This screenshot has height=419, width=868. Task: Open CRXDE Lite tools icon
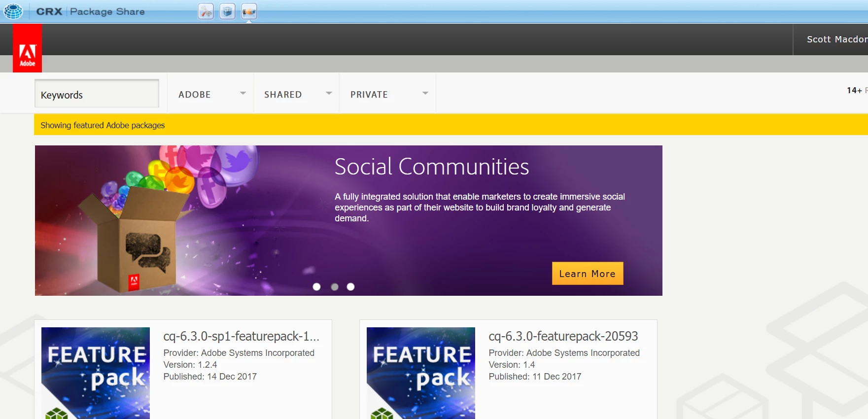click(x=206, y=11)
